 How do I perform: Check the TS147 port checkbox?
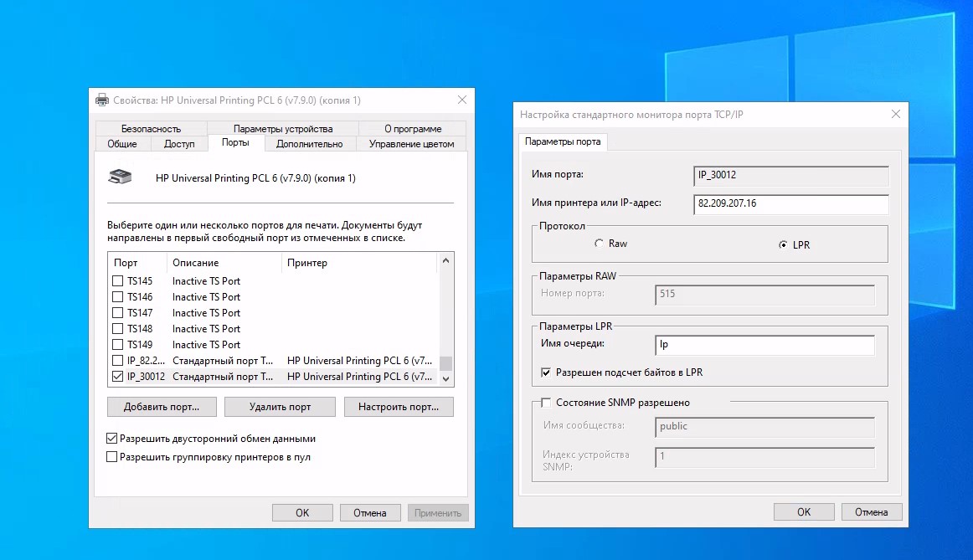(x=117, y=312)
